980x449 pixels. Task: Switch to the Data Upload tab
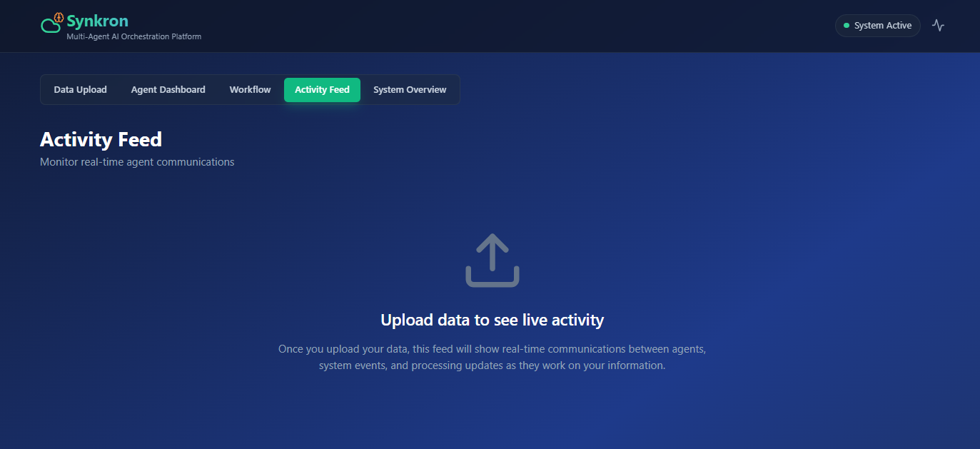(x=80, y=90)
